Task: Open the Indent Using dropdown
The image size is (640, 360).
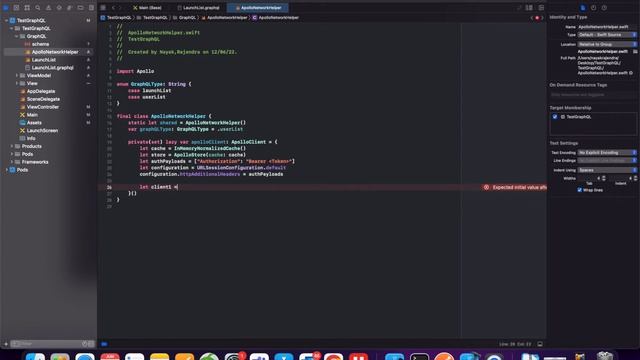Action: point(607,170)
